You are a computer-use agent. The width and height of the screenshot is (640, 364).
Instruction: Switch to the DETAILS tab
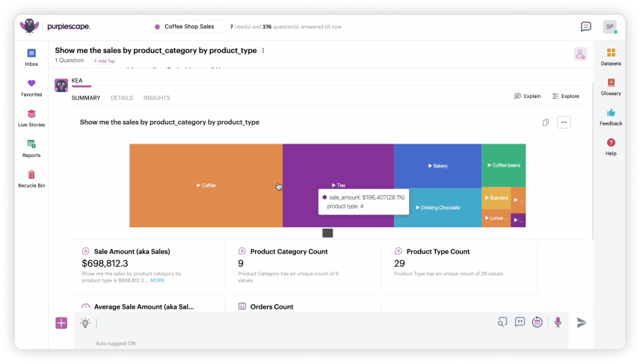(x=122, y=98)
